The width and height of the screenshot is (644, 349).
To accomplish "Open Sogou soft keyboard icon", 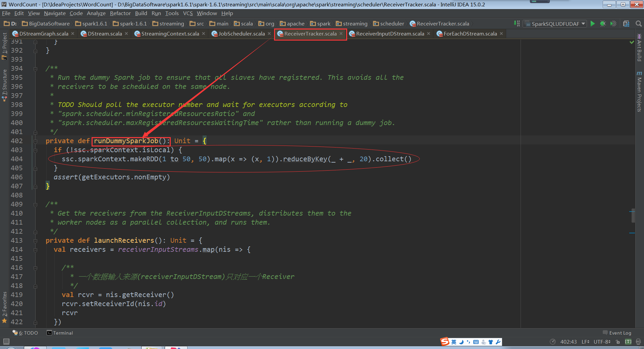I will [x=476, y=342].
